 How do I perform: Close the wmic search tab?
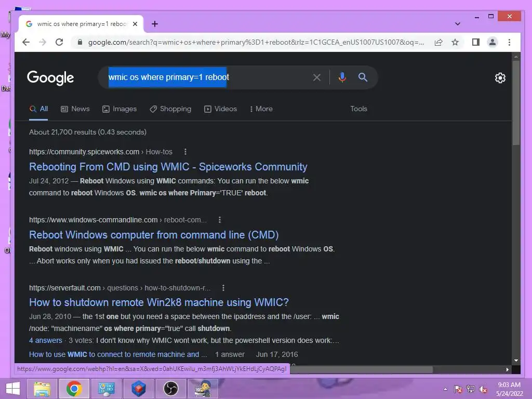click(135, 24)
